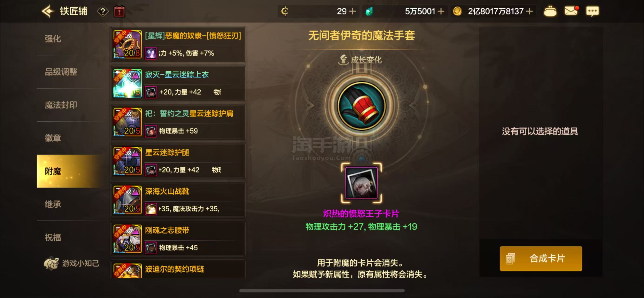Select the 炽热的愤怒王子卡片 card slot

click(361, 183)
